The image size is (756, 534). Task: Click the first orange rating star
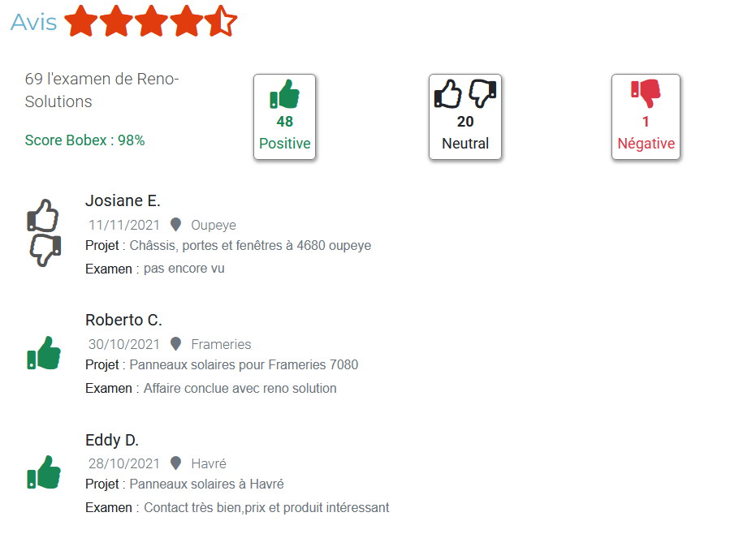pos(80,21)
